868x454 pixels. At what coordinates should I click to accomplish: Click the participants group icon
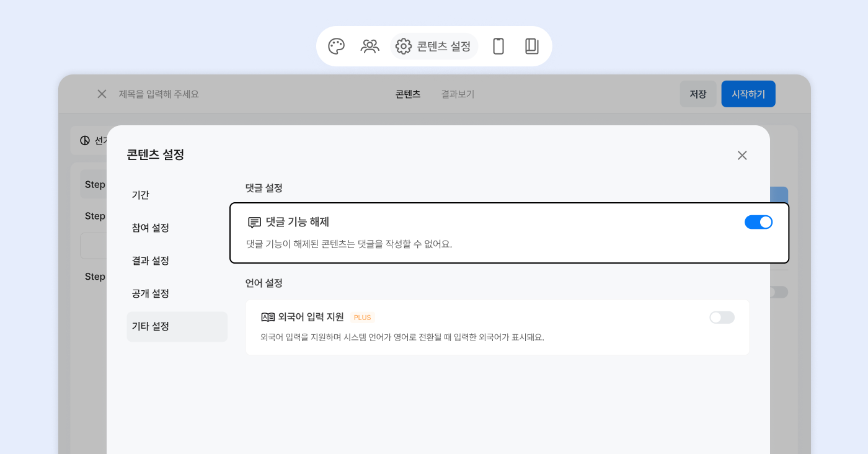coord(370,47)
